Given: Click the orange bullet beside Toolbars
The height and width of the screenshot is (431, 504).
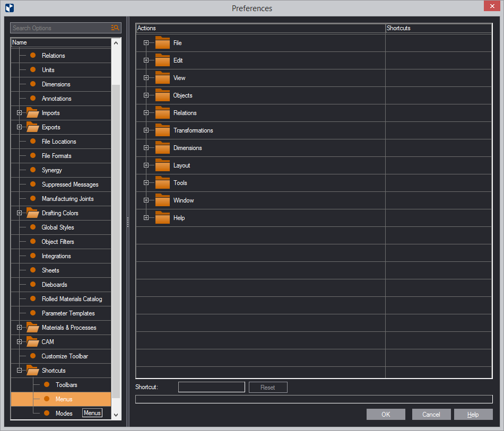Looking at the screenshot, I should pos(47,384).
